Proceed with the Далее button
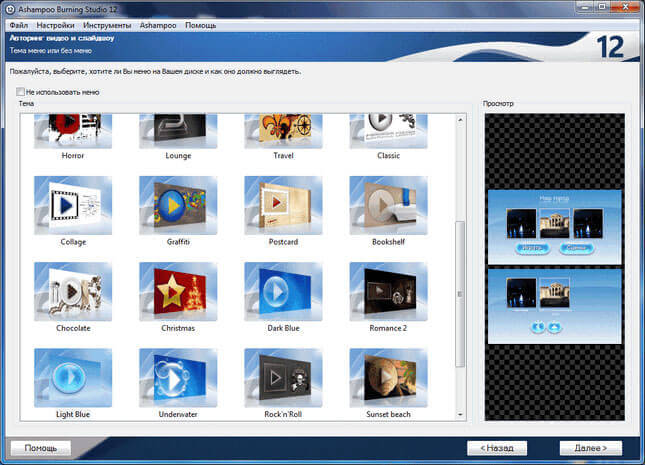This screenshot has width=645, height=465. [x=591, y=448]
